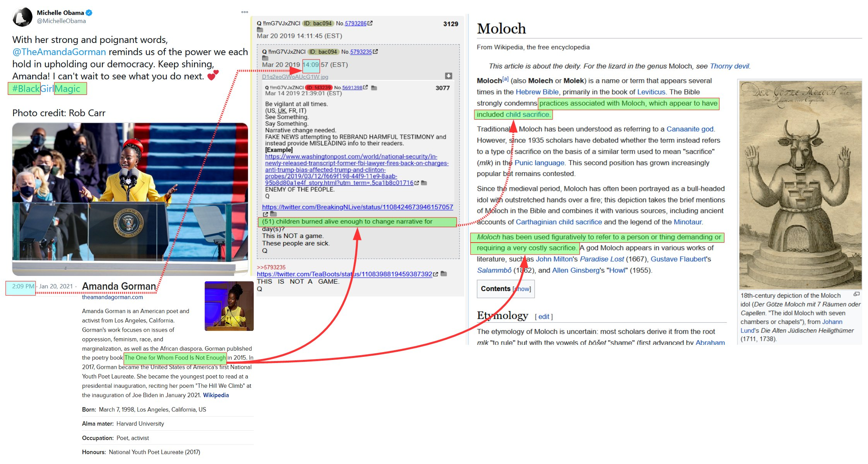Click post number 3129 label
868x464 pixels.
[x=451, y=24]
